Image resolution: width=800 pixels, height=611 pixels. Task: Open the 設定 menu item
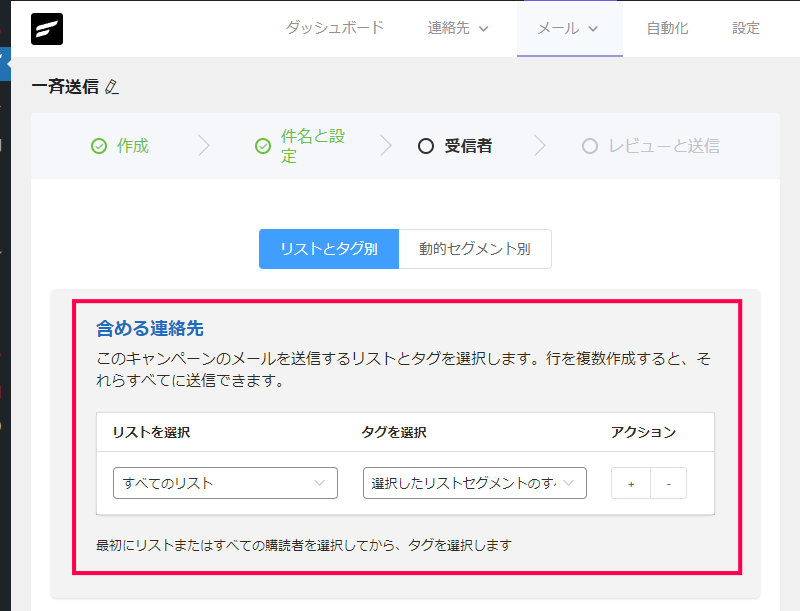coord(746,28)
